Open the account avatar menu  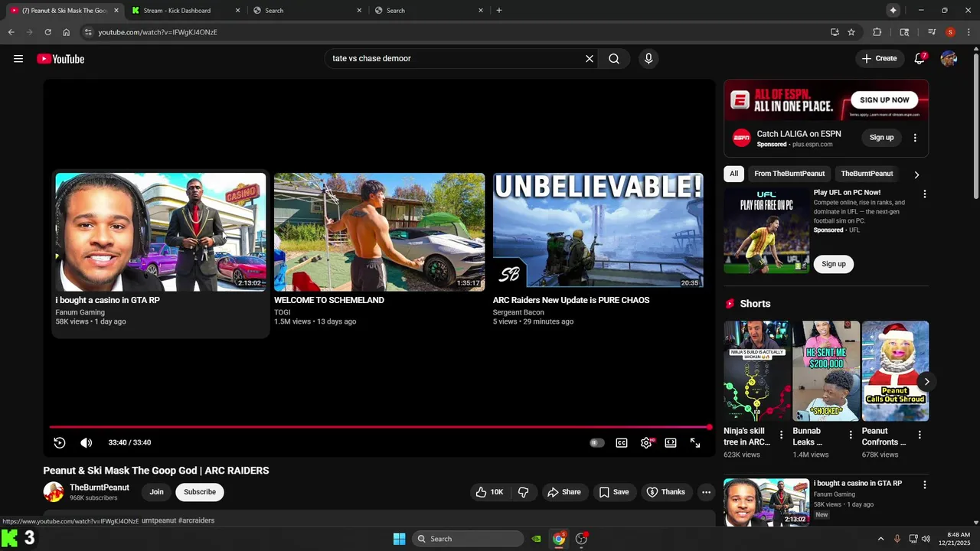click(949, 59)
